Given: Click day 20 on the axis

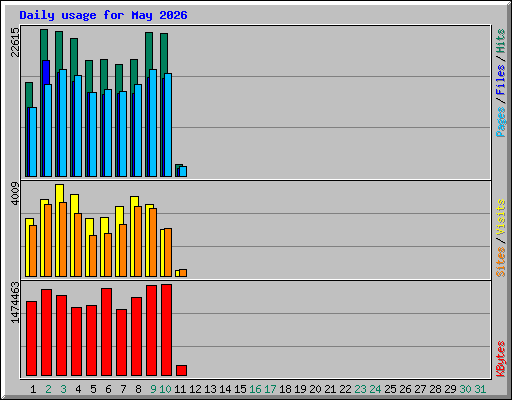Looking at the screenshot, I should coord(315,389).
